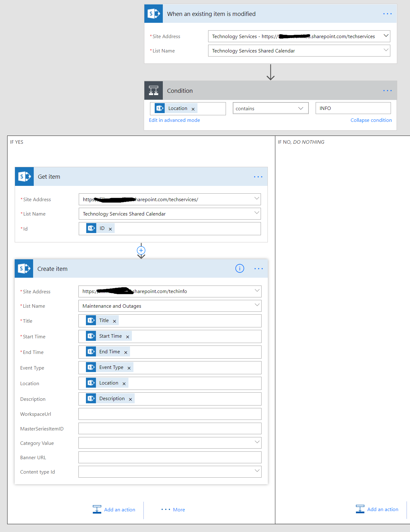Click the Create item header title
This screenshot has height=532, width=410.
point(52,269)
